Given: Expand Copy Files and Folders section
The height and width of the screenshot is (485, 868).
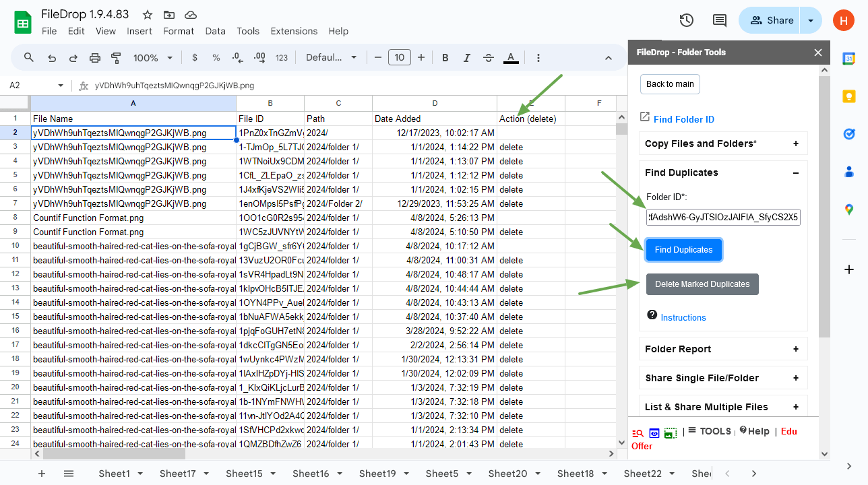Looking at the screenshot, I should pos(723,143).
